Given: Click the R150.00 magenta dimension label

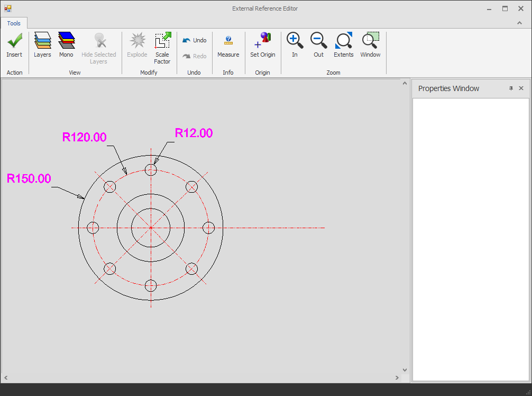Looking at the screenshot, I should 29,179.
